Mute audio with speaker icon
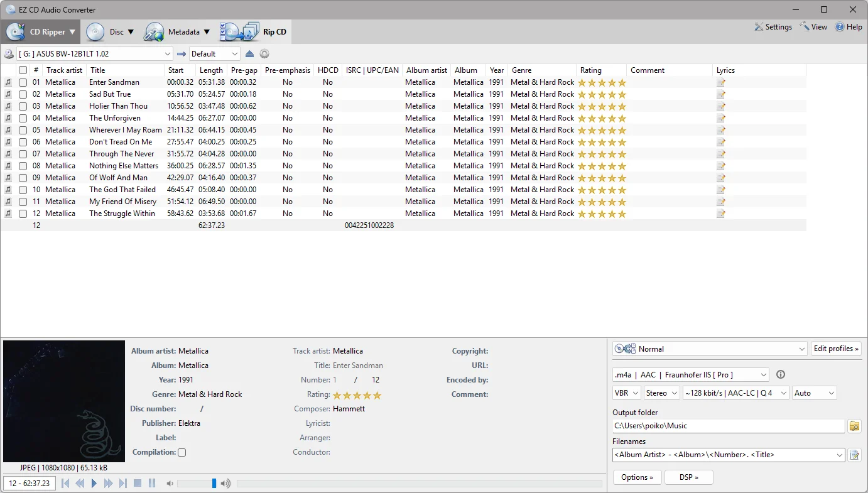This screenshot has height=493, width=868. coord(170,483)
